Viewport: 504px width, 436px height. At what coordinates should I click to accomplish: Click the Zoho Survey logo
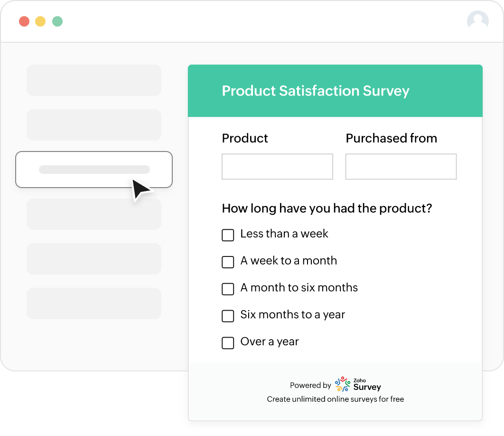click(x=358, y=384)
